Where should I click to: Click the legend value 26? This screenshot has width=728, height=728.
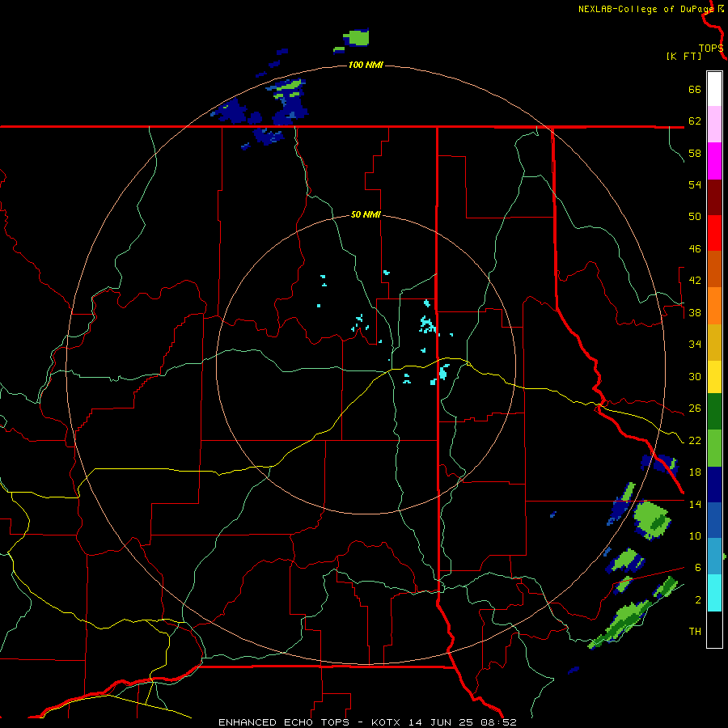pos(695,408)
